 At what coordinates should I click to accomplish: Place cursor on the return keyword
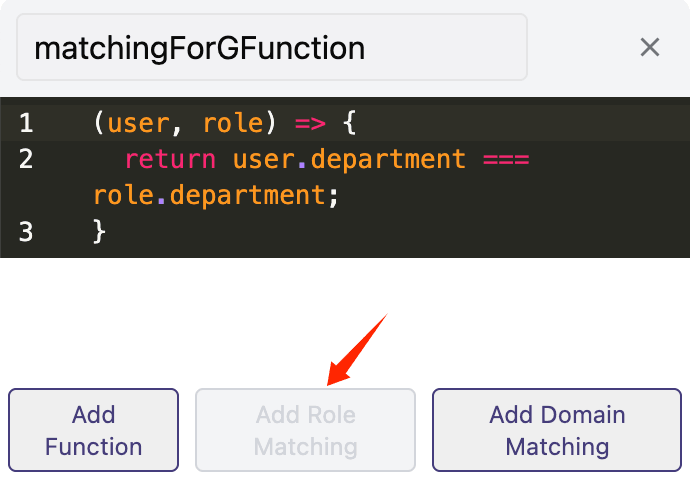(x=170, y=160)
